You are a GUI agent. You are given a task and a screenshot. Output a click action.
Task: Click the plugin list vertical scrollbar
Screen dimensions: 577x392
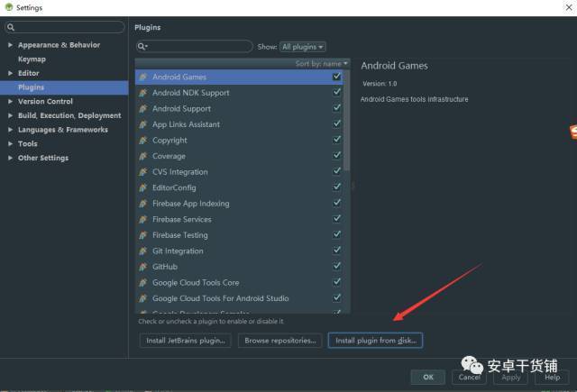pos(346,121)
